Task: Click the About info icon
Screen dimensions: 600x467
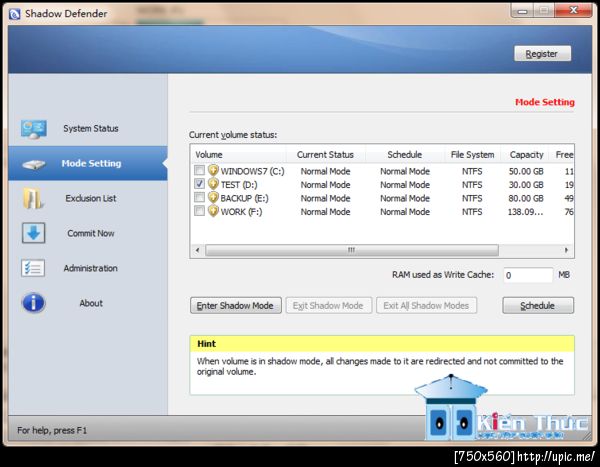Action: (34, 303)
